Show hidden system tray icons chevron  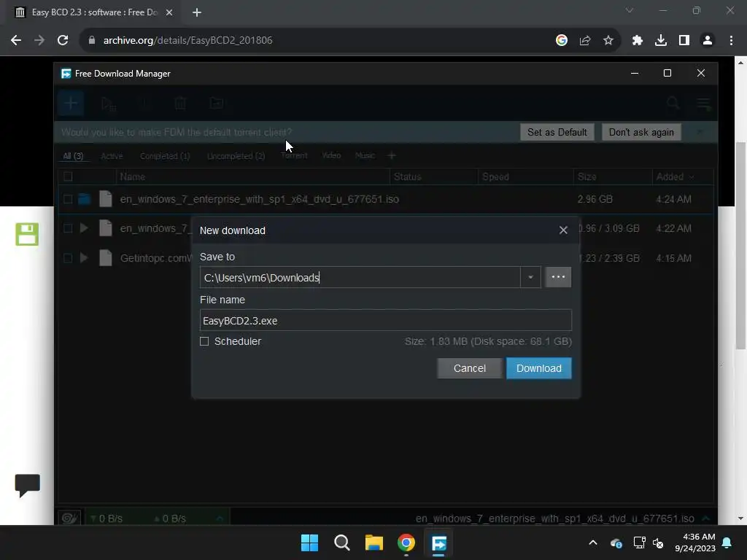tap(593, 542)
